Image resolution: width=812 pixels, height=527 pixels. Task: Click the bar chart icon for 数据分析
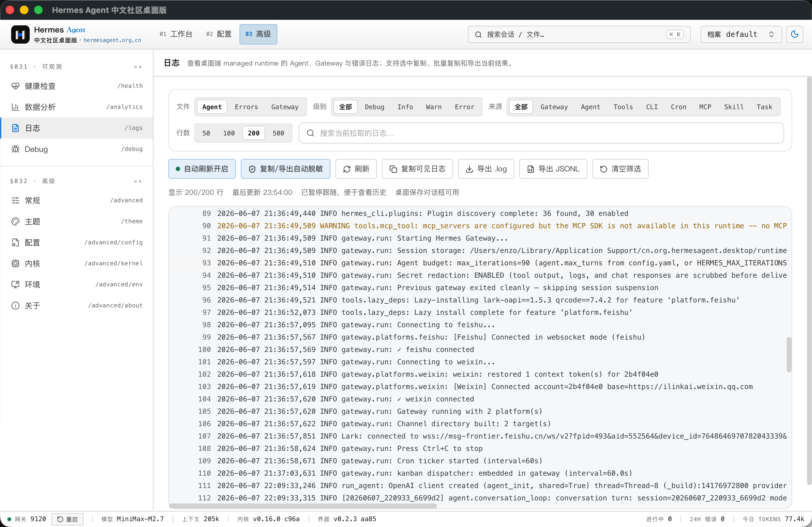click(x=15, y=107)
